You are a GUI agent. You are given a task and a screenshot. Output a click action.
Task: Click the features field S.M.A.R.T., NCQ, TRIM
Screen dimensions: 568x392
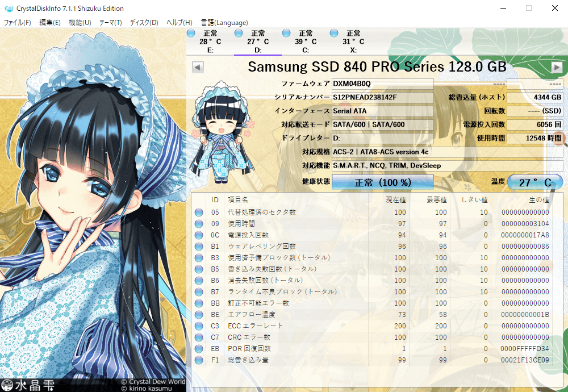point(448,165)
